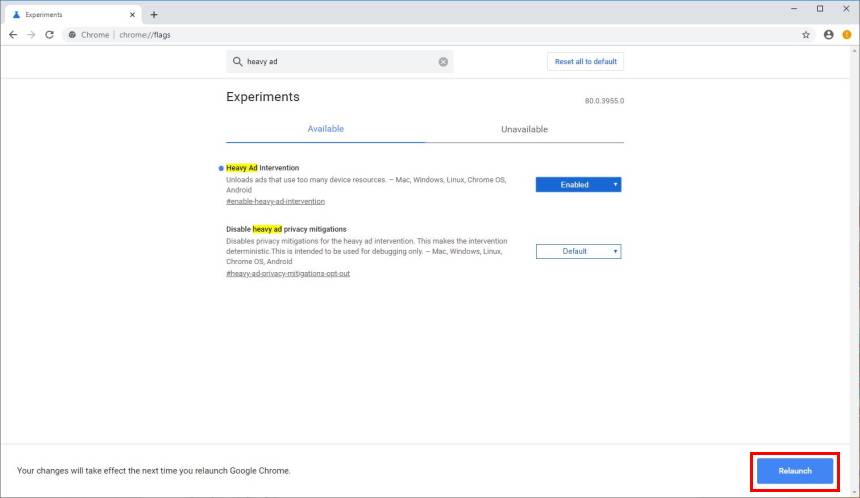Viewport: 860px width, 498px height.
Task: Open the heavy ad privacy mitigations Default dropdown
Action: pos(578,251)
